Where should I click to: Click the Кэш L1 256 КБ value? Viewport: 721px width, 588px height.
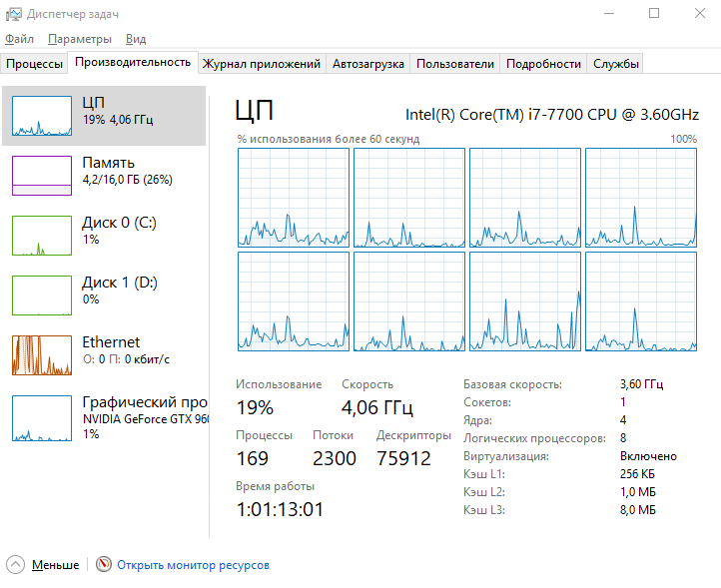click(x=637, y=474)
